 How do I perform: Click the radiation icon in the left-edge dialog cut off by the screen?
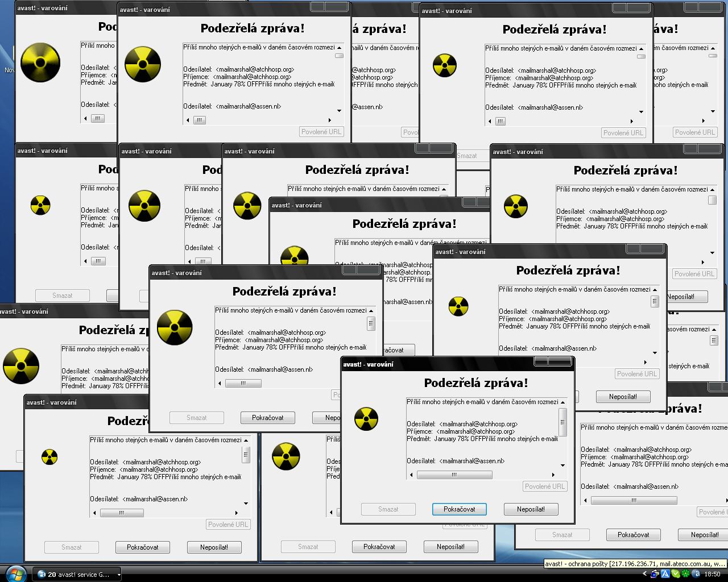pos(21,366)
